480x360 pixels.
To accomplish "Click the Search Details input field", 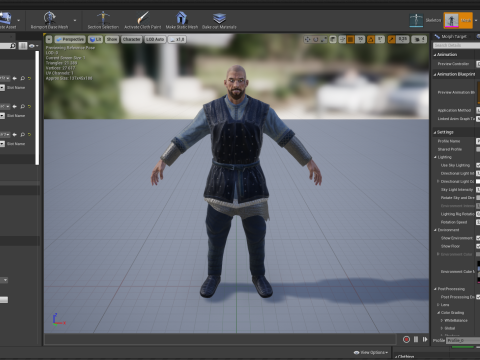I will click(x=457, y=45).
